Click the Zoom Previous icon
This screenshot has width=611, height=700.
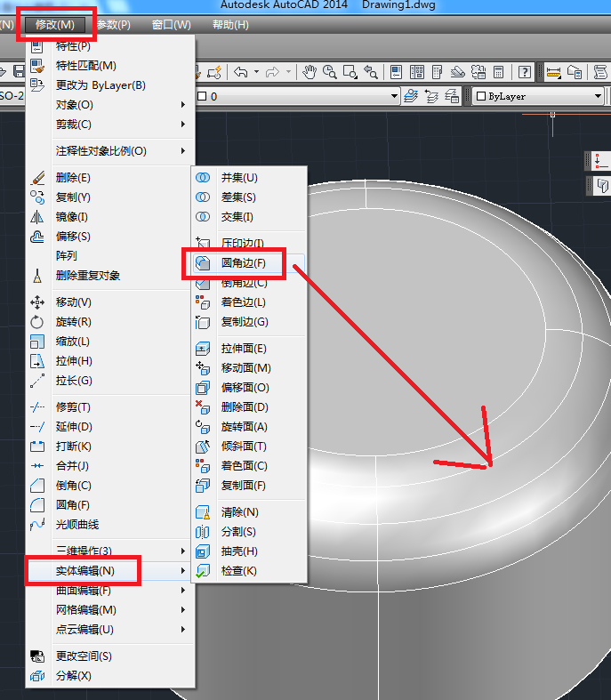coord(371,72)
